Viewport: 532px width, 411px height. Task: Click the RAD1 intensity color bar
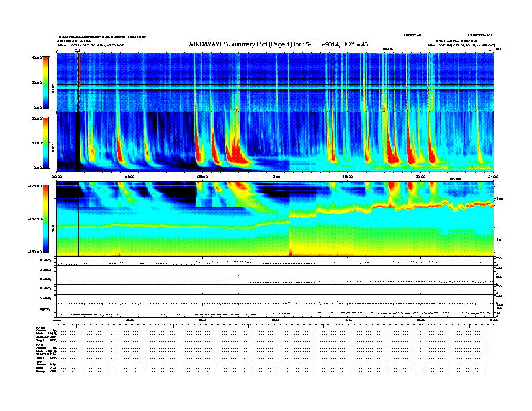(x=46, y=142)
